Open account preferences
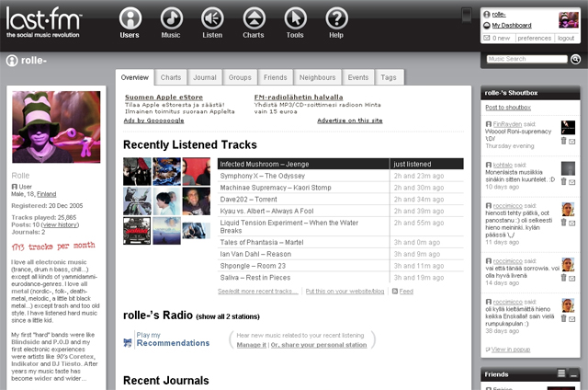This screenshot has height=390, width=588. (x=535, y=38)
